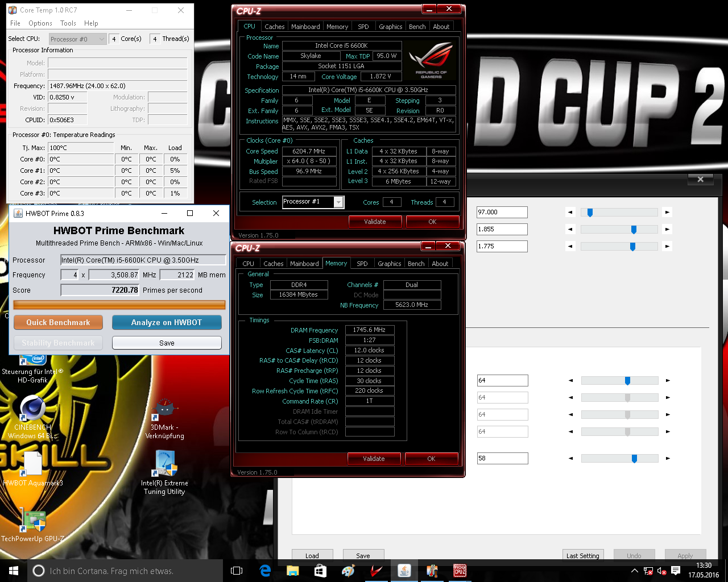728x582 pixels.
Task: Click left arrow of the 97.000 slider
Action: (570, 212)
